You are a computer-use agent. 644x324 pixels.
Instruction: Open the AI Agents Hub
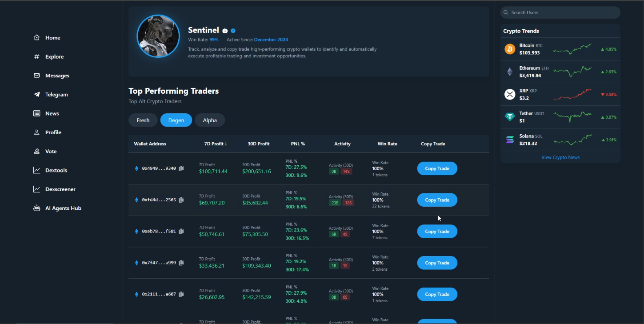pos(63,208)
